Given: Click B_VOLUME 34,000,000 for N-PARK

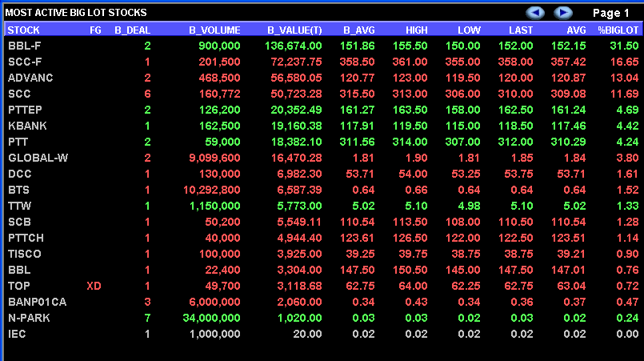Looking at the screenshot, I should tap(211, 319).
